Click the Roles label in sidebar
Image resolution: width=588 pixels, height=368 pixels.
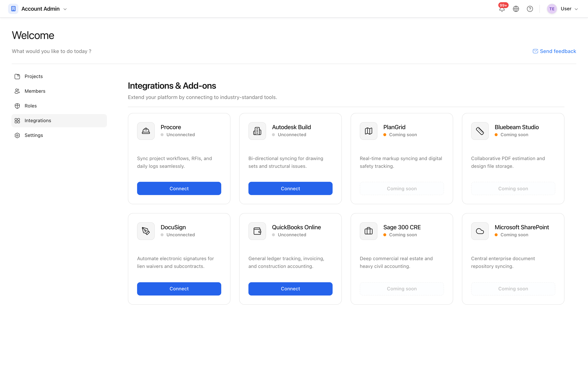pos(31,106)
